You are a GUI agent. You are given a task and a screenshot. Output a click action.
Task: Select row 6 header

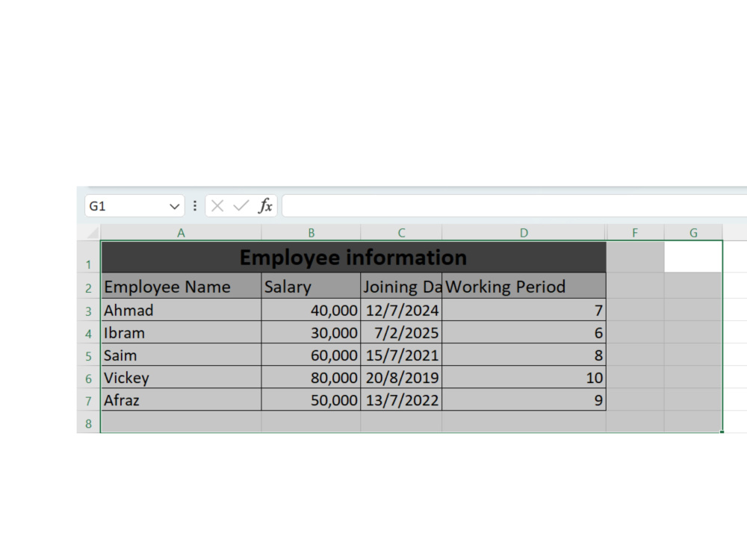point(89,377)
